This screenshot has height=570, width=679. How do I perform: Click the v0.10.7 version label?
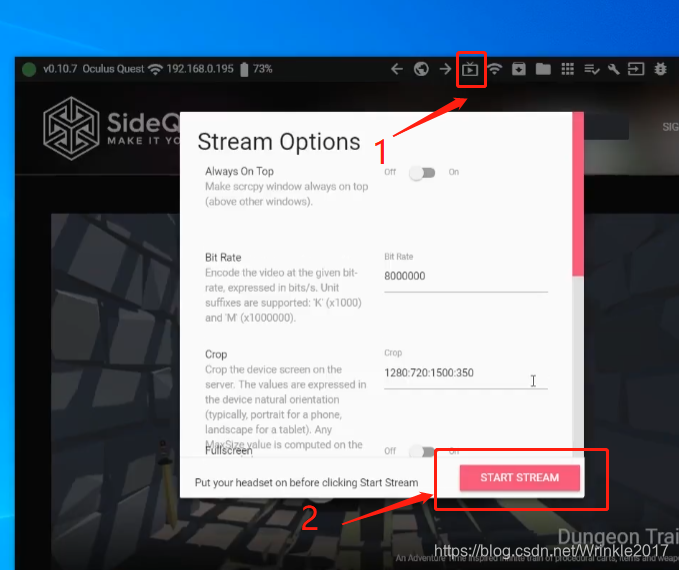tap(60, 69)
